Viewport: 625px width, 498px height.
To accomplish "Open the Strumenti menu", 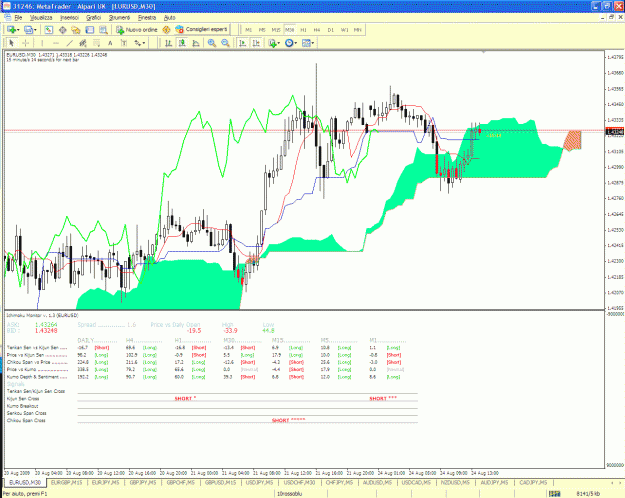I will [x=120, y=18].
